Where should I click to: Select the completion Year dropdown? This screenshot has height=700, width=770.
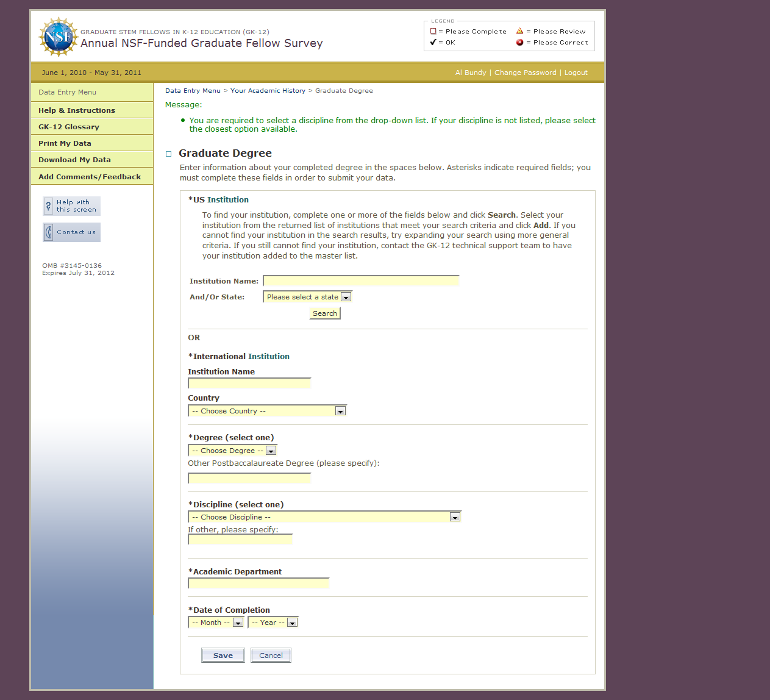coord(273,623)
